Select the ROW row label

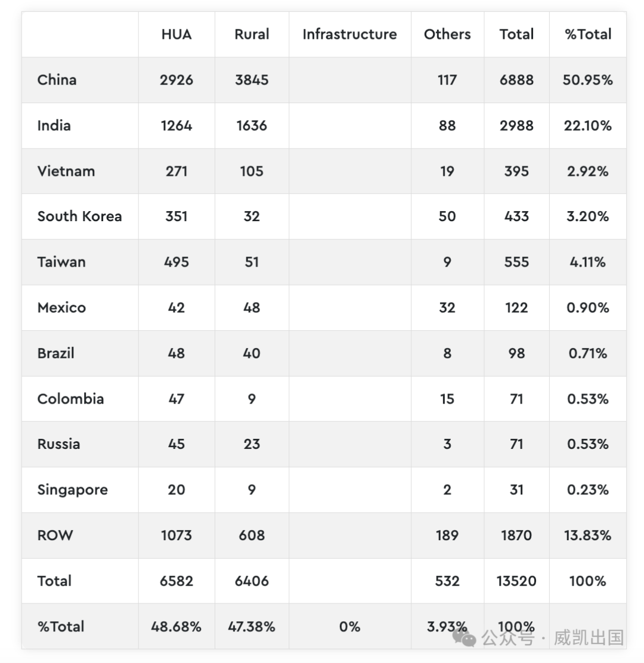55,535
